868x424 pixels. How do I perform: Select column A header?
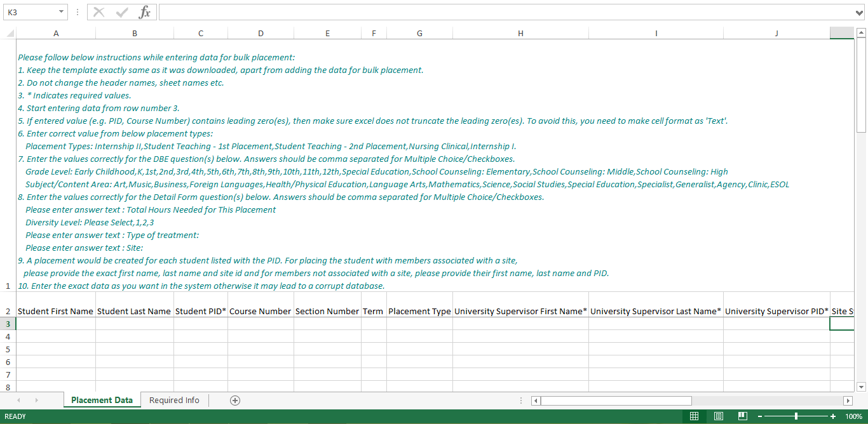pos(56,33)
